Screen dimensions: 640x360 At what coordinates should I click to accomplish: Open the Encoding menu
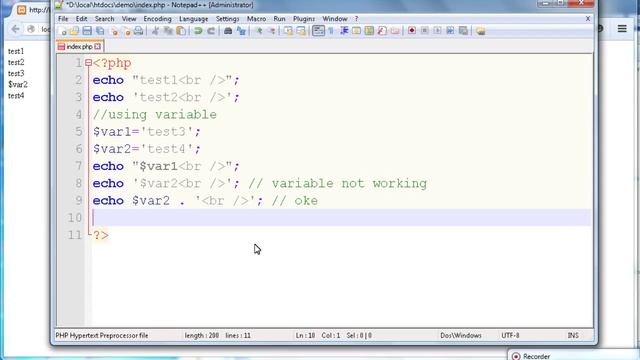[157, 19]
